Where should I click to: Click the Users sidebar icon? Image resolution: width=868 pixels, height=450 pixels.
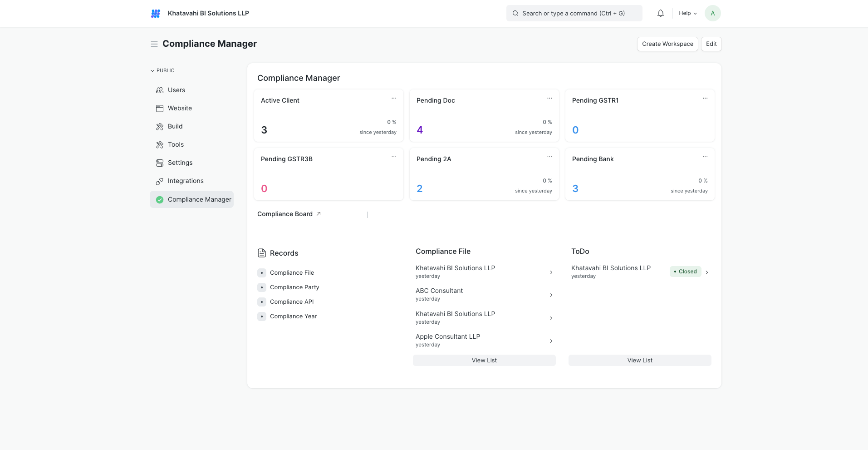(160, 90)
